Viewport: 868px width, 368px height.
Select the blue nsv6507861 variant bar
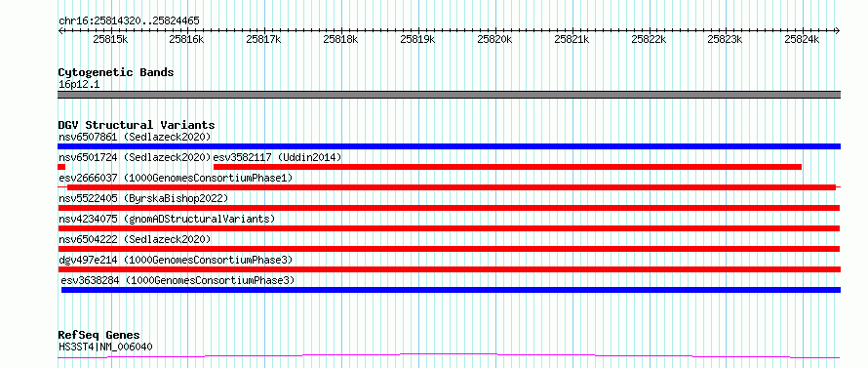point(449,146)
